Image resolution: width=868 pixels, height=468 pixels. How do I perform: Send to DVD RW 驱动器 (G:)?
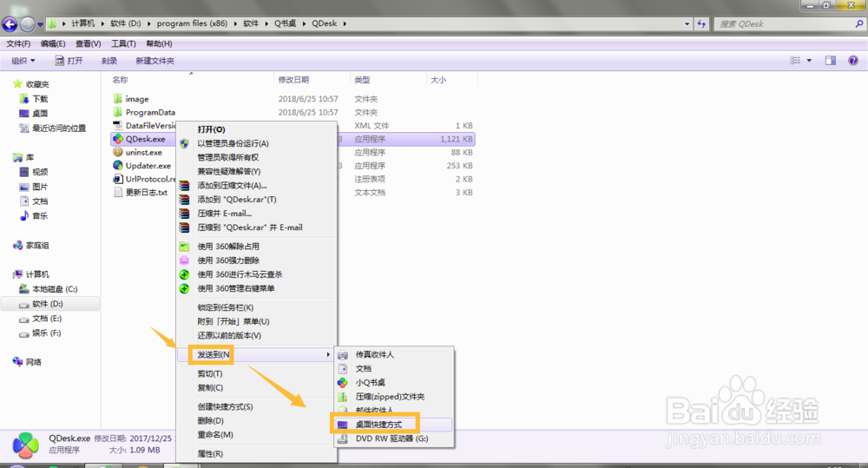[393, 438]
